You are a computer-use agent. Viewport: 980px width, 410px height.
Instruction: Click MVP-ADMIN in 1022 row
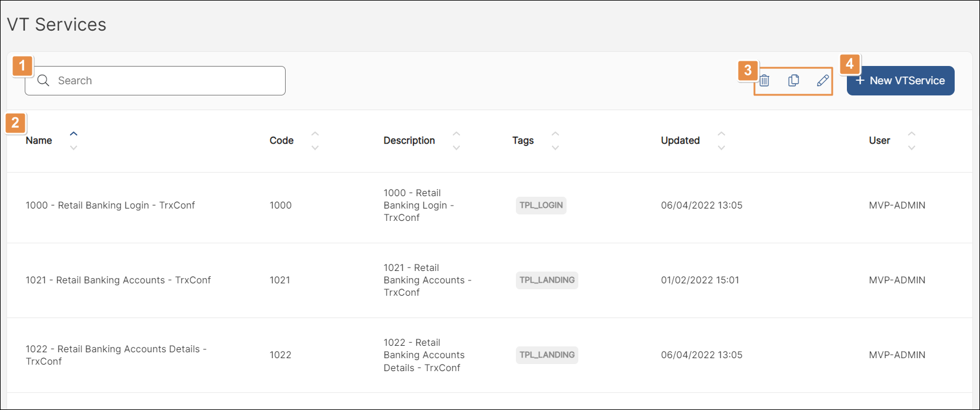(x=897, y=355)
